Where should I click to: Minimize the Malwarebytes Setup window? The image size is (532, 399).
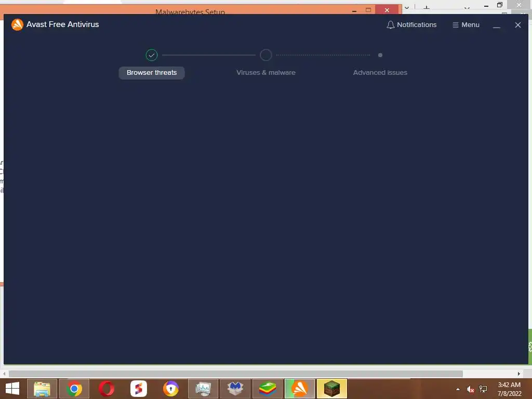[354, 10]
